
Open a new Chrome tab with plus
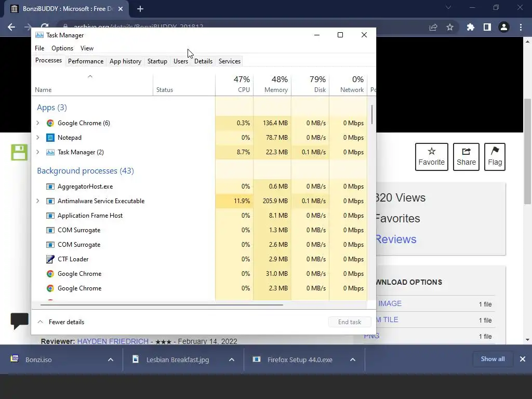tap(140, 9)
